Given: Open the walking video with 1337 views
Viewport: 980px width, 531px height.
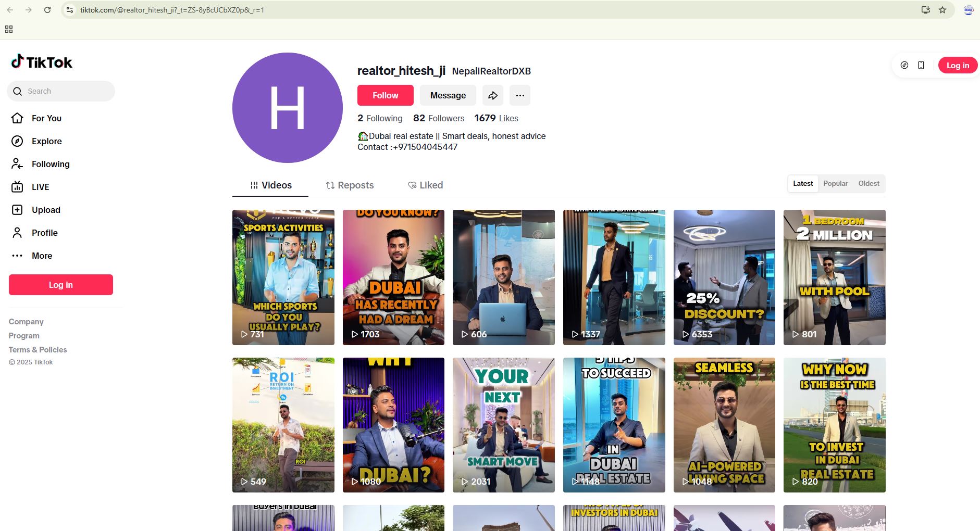Looking at the screenshot, I should (614, 277).
